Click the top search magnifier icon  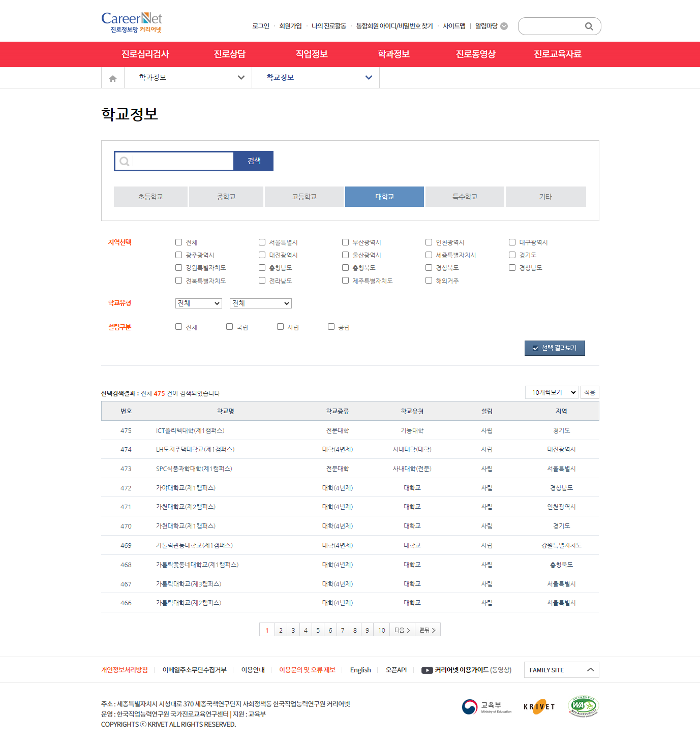coord(589,26)
